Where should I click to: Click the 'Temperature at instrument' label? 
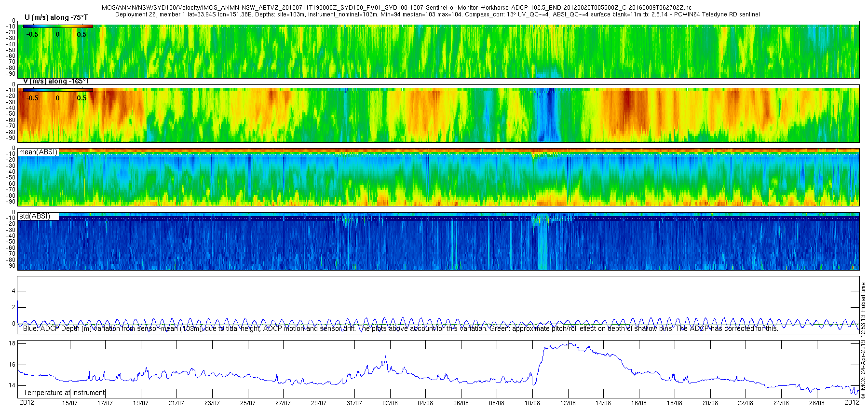tap(64, 393)
